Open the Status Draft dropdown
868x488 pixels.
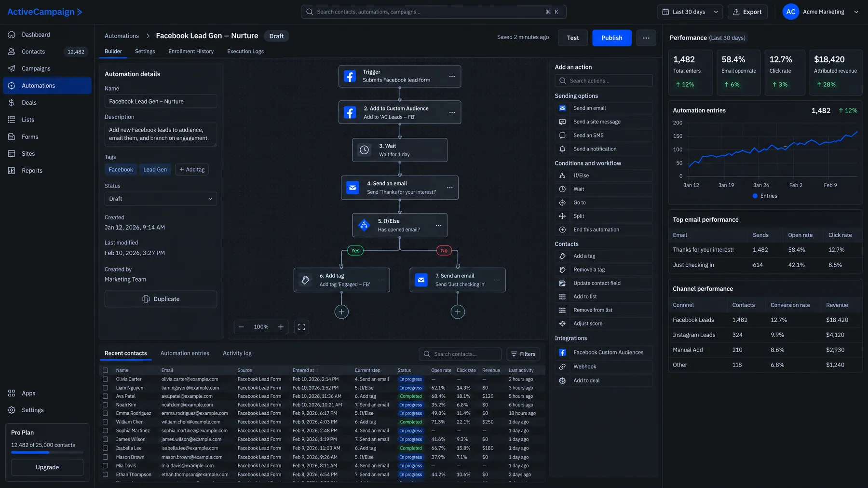coord(161,199)
